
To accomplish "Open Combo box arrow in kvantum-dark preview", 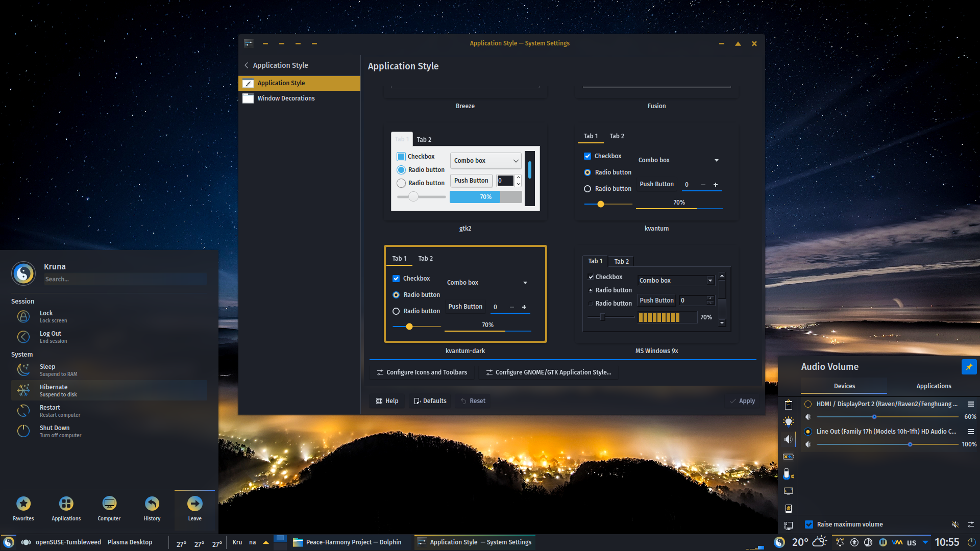I will (525, 283).
